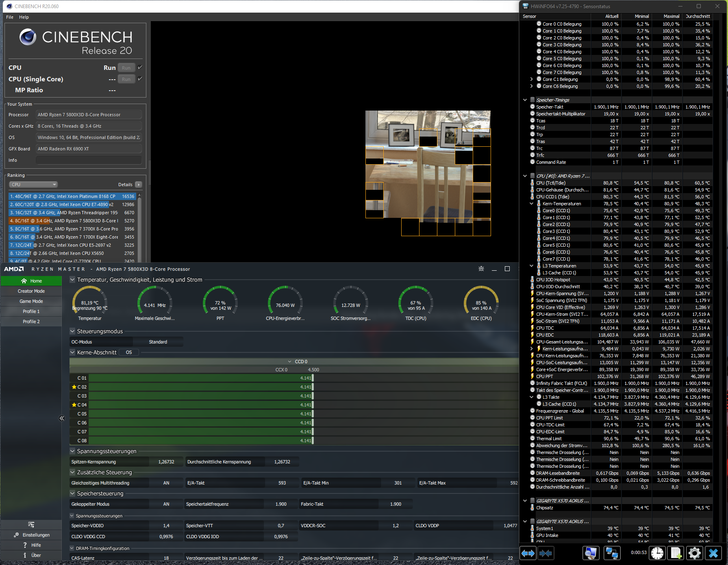Click the Run button for CPU test

point(126,68)
